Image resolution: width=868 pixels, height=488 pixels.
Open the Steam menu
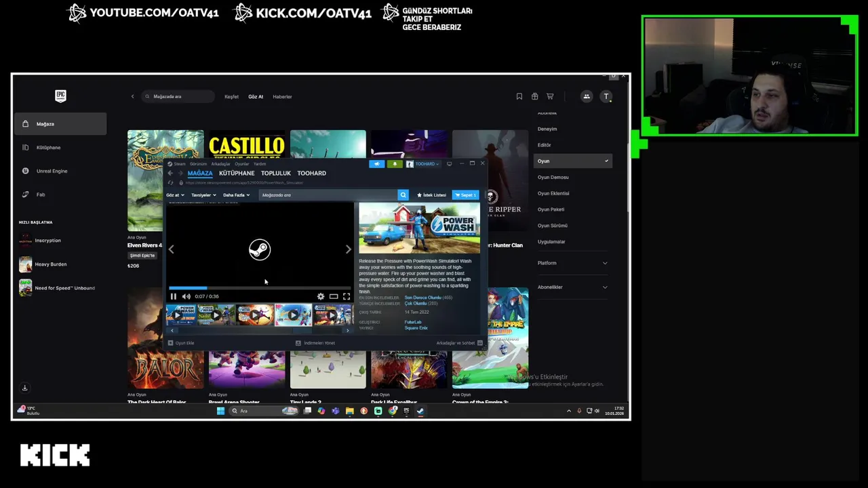pyautogui.click(x=180, y=164)
